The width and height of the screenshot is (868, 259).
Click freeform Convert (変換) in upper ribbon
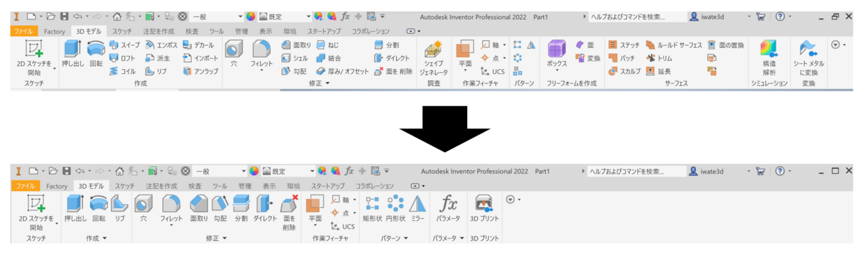tap(588, 58)
